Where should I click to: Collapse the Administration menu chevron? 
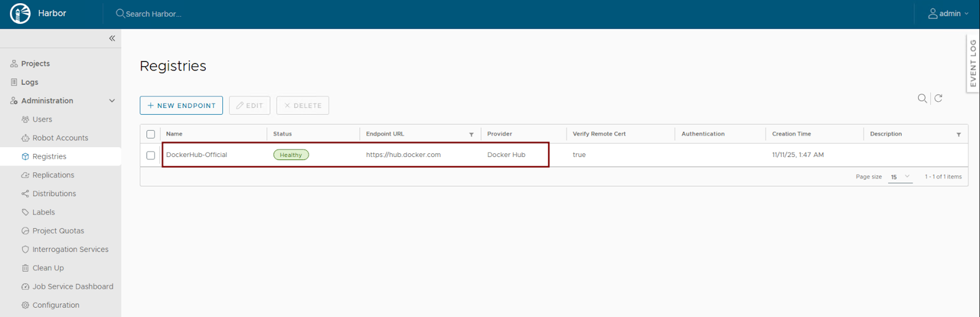(112, 101)
